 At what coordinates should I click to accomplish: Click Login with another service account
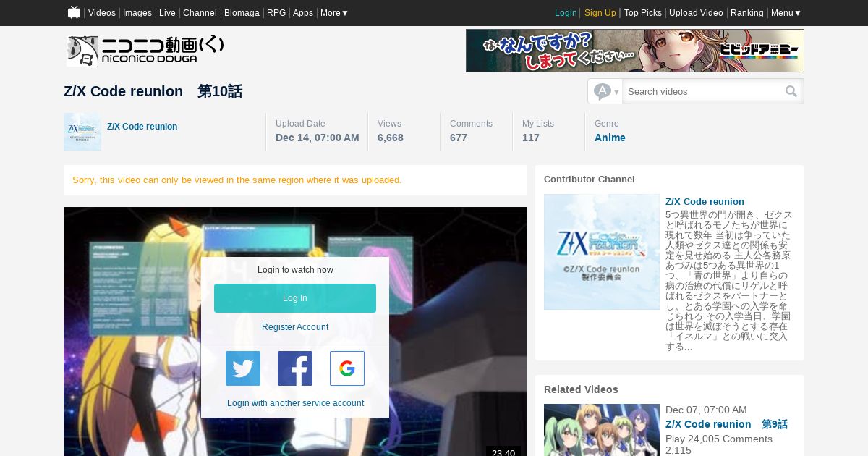coord(295,403)
